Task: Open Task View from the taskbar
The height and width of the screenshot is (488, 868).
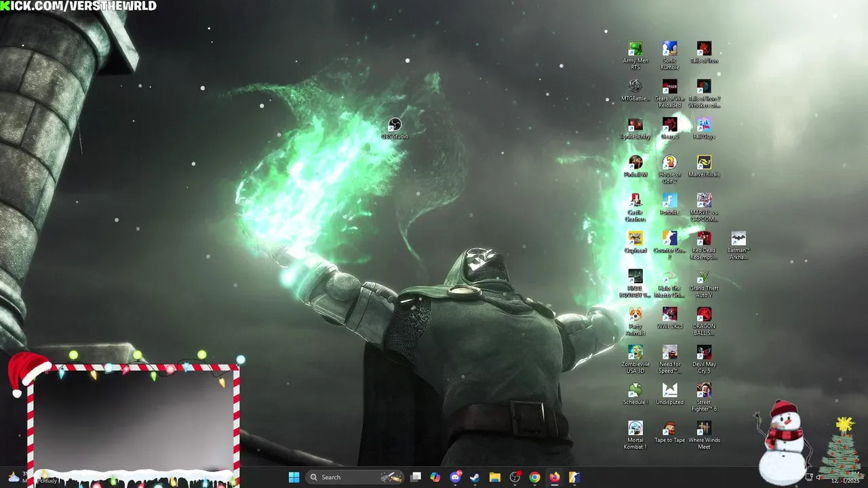Action: point(416,477)
